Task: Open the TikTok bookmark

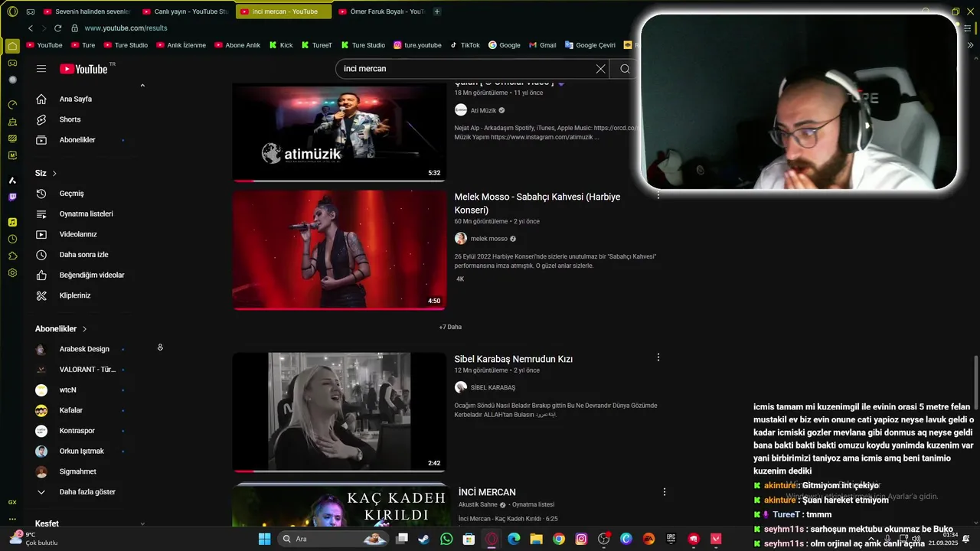Action: click(x=465, y=45)
